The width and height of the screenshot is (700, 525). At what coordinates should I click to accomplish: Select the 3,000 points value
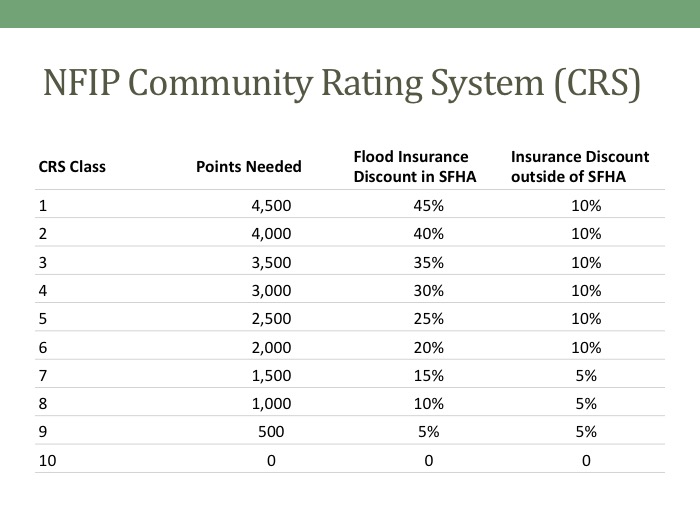click(270, 291)
